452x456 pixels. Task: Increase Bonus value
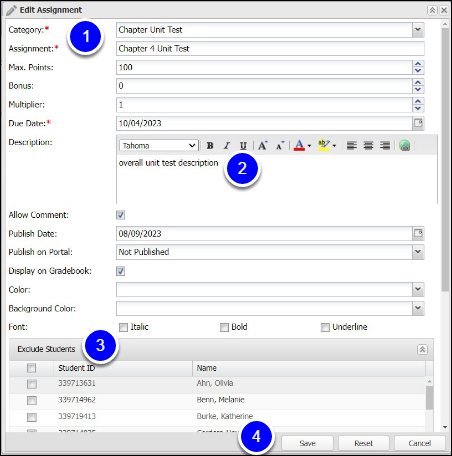coord(418,83)
